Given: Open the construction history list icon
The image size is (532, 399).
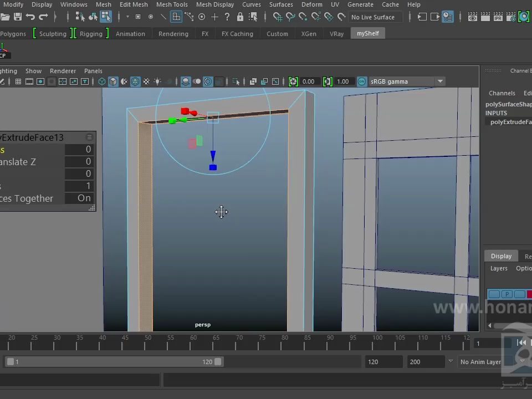Looking at the screenshot, I should tap(448, 17).
